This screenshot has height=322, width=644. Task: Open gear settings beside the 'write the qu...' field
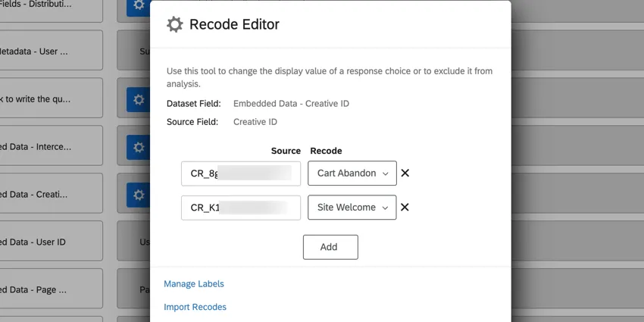pyautogui.click(x=138, y=99)
